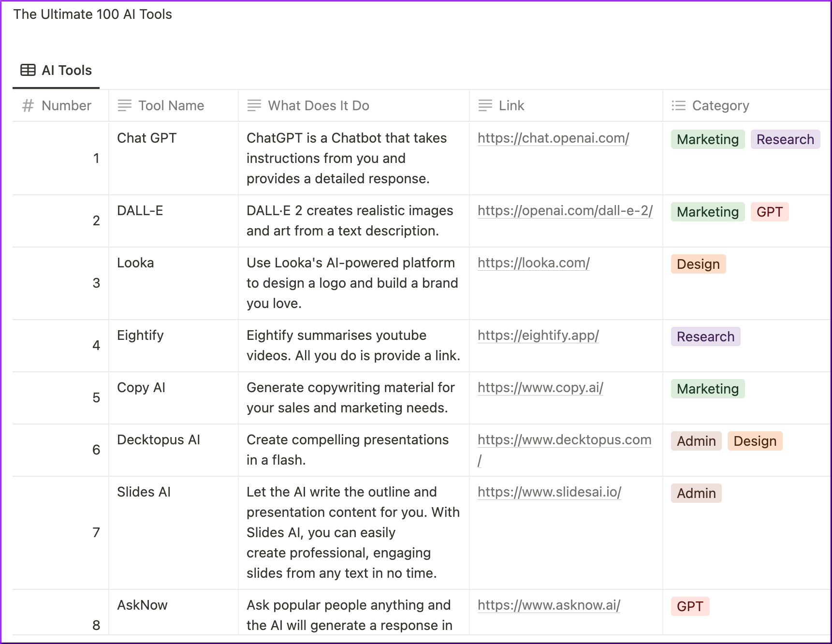
Task: Click the Eightify summarises youtube videos description
Action: tap(354, 346)
